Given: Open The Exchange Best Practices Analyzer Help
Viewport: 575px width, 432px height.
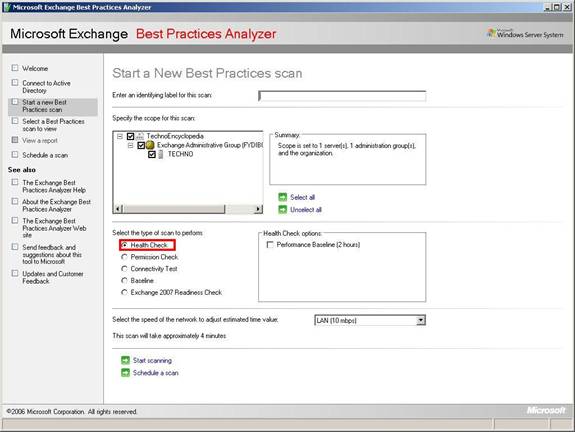Looking at the screenshot, I should (54, 186).
